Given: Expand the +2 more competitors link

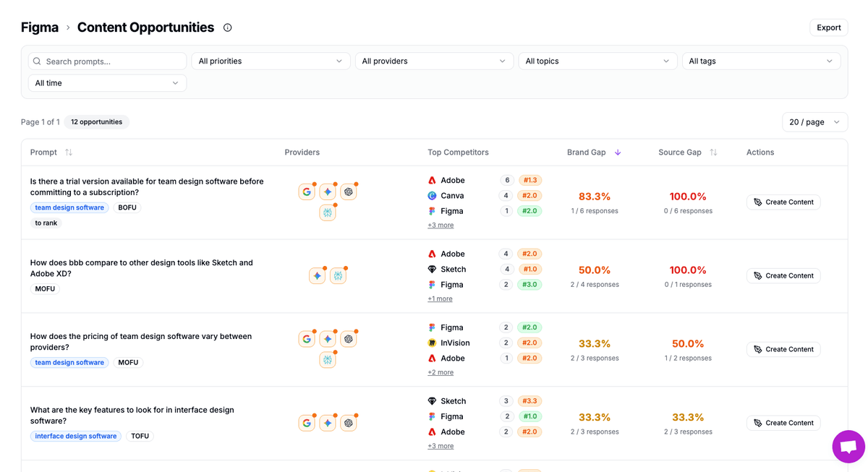Looking at the screenshot, I should [441, 372].
